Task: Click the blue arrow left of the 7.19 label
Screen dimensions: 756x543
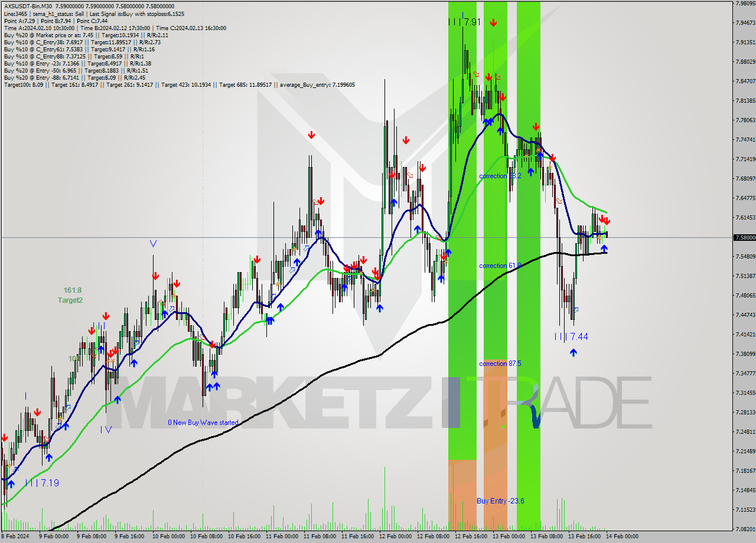Action: pyautogui.click(x=11, y=485)
